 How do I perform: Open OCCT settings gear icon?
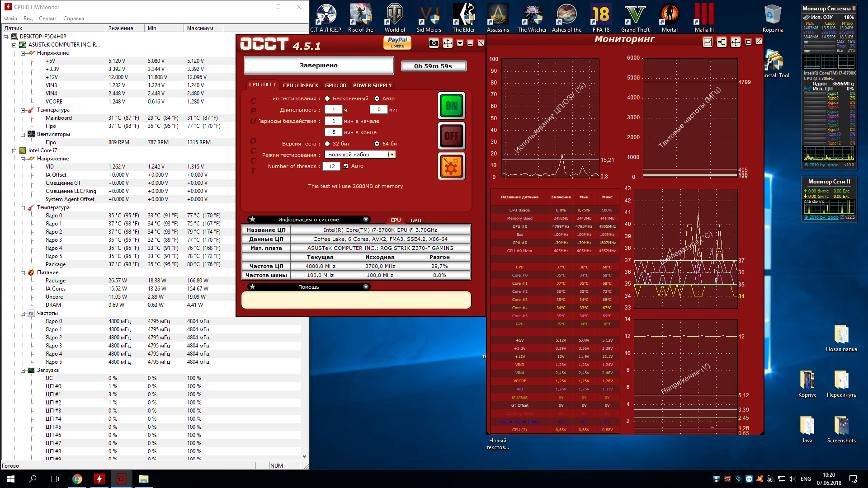[x=451, y=166]
